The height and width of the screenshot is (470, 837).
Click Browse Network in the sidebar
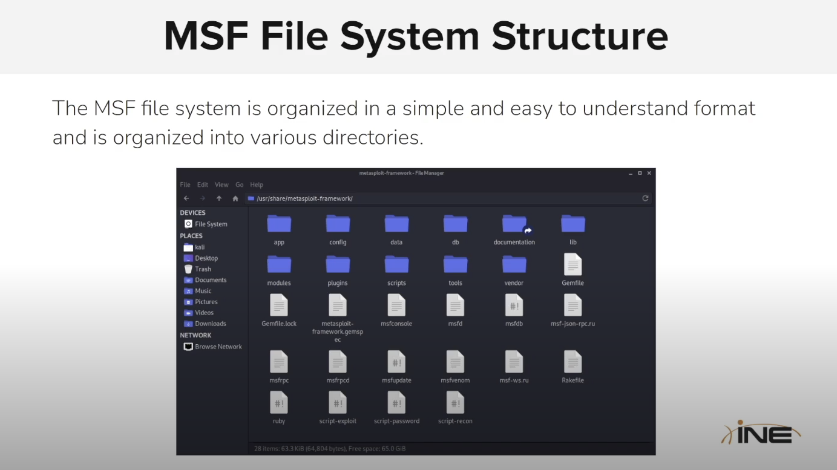click(217, 347)
